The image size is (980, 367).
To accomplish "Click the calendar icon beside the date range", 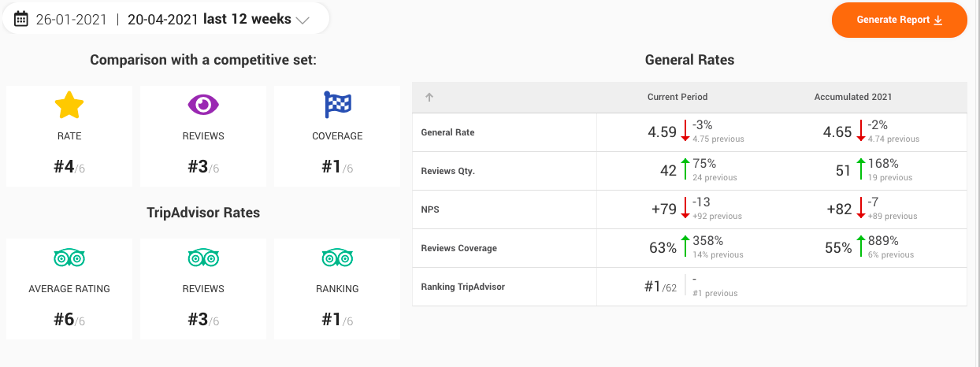I will (x=21, y=19).
